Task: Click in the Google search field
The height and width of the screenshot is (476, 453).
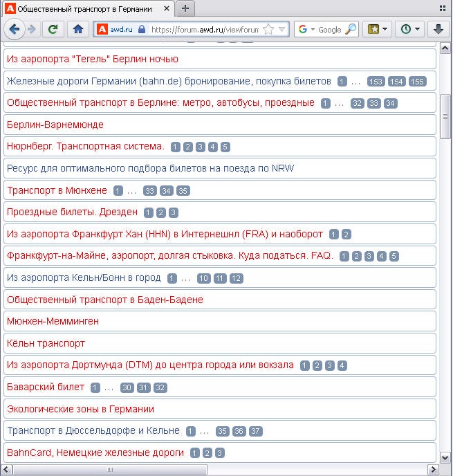Action: (x=331, y=30)
